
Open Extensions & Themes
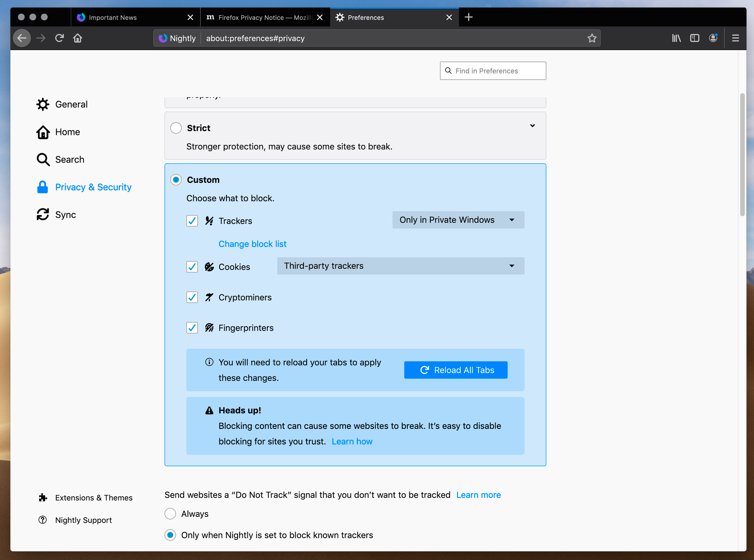(x=94, y=497)
